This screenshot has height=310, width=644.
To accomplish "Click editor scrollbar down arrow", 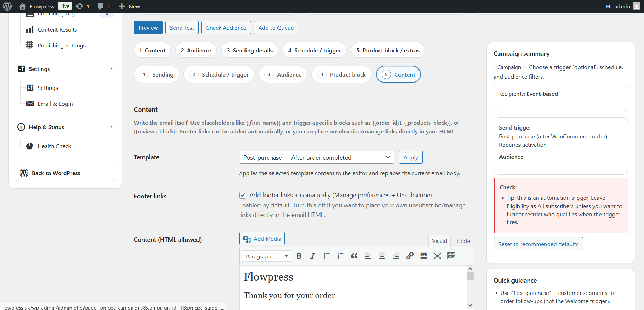I will point(470,305).
